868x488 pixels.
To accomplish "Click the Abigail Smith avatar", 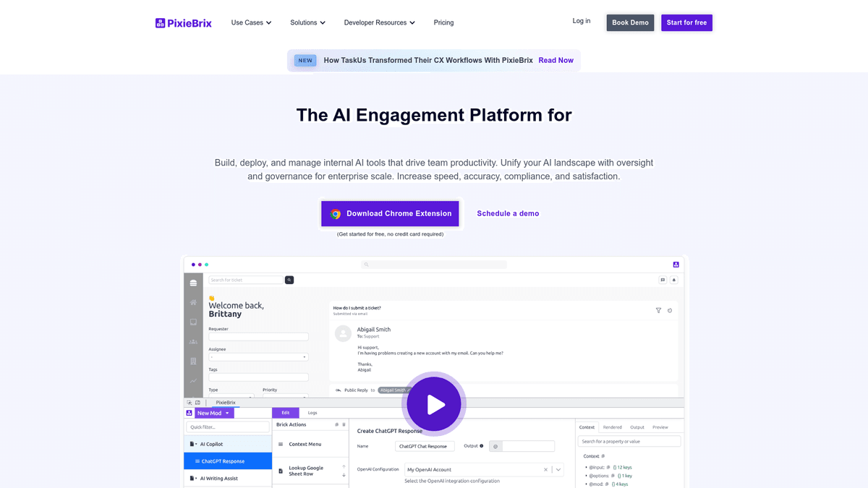I will point(344,333).
